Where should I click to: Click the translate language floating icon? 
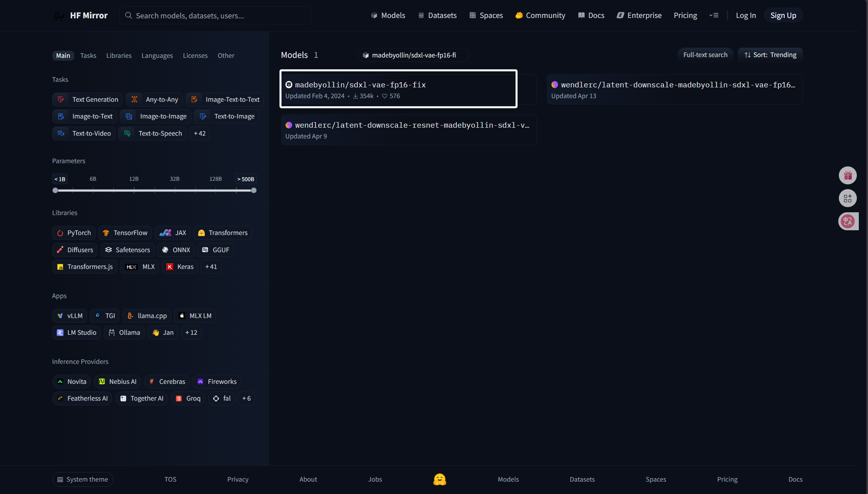[848, 221]
